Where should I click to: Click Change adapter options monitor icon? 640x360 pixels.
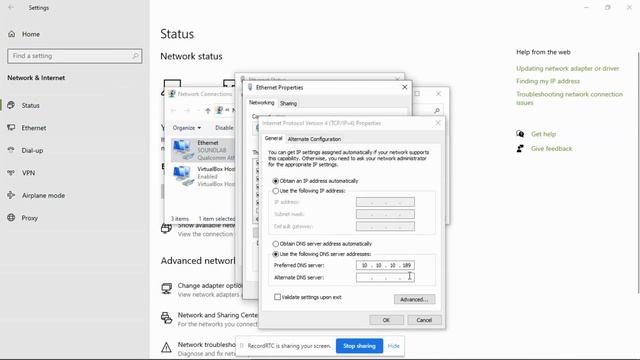pyautogui.click(x=167, y=289)
